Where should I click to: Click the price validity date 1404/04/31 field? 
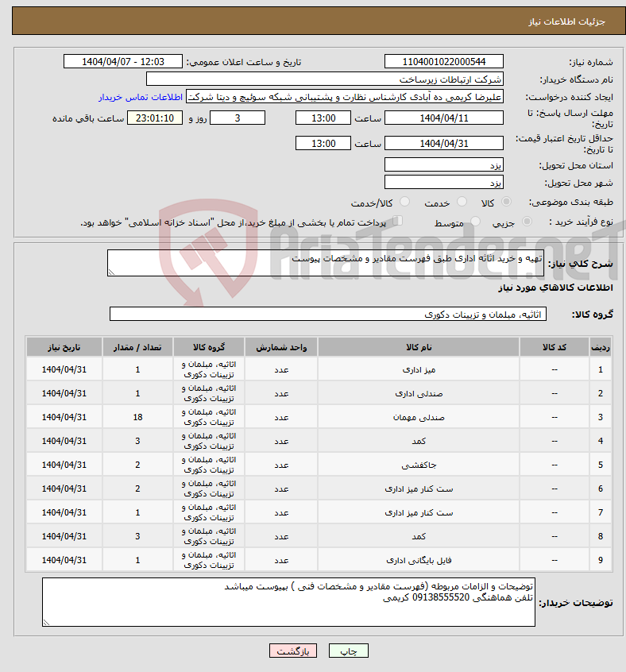pyautogui.click(x=444, y=144)
